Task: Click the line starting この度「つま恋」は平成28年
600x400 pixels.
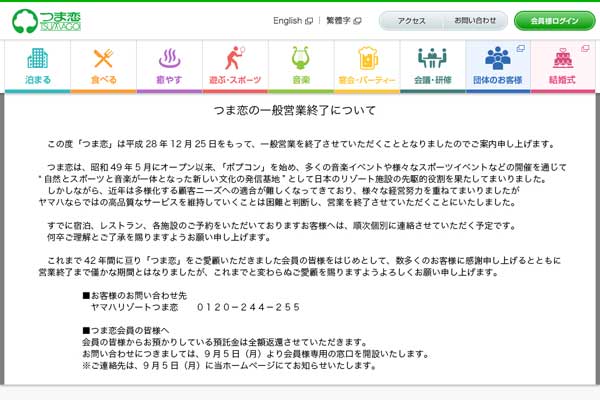Action: coord(301,144)
